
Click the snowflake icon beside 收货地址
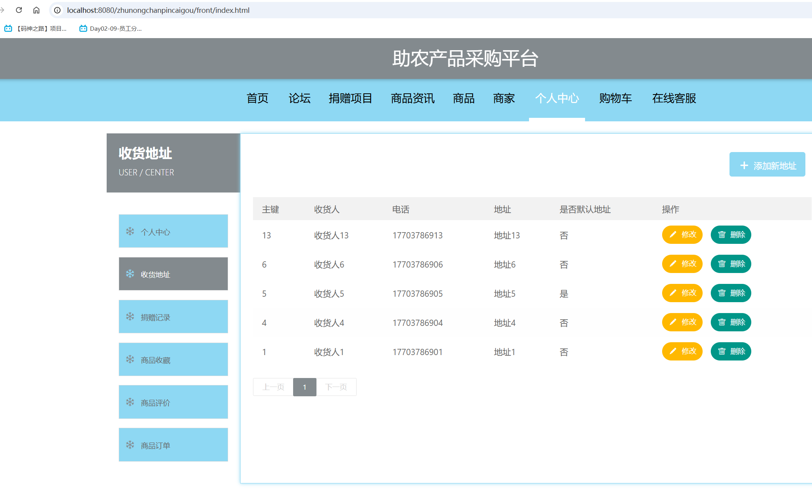130,274
